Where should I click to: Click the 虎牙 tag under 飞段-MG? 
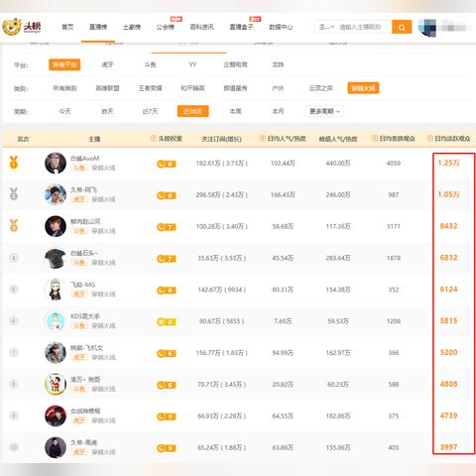tap(79, 295)
